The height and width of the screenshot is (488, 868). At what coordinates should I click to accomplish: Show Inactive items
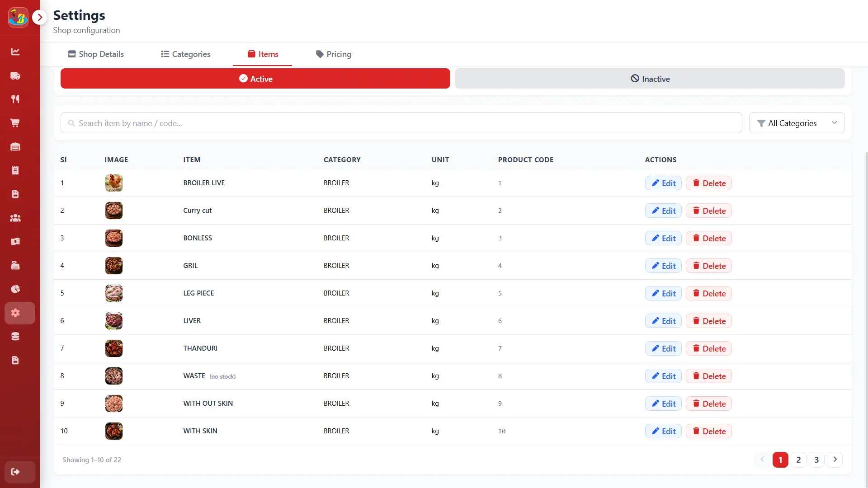[650, 79]
